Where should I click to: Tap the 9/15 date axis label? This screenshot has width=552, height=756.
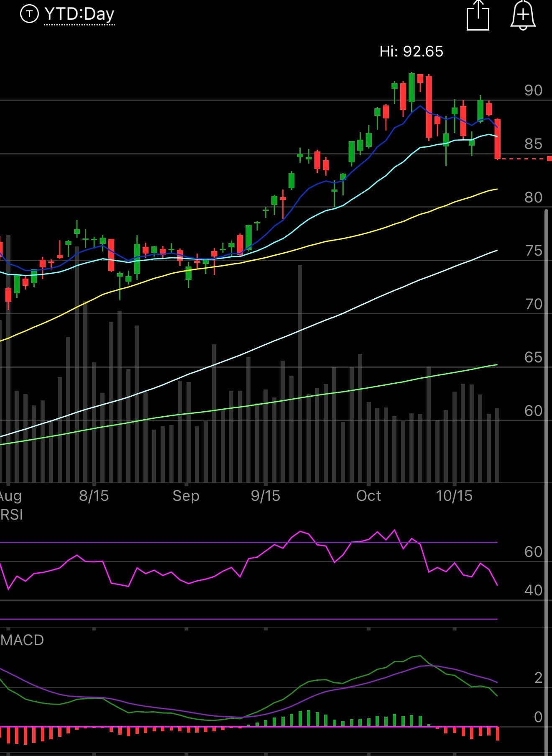pos(265,496)
